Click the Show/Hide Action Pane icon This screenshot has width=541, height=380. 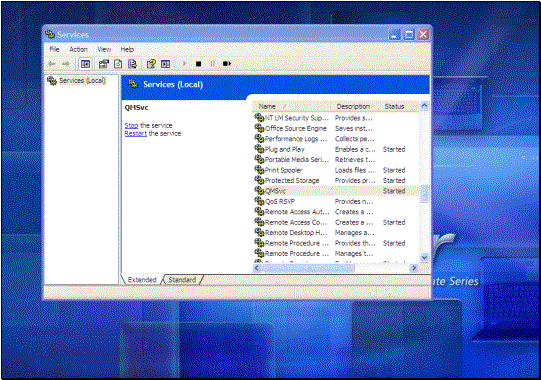click(x=166, y=64)
